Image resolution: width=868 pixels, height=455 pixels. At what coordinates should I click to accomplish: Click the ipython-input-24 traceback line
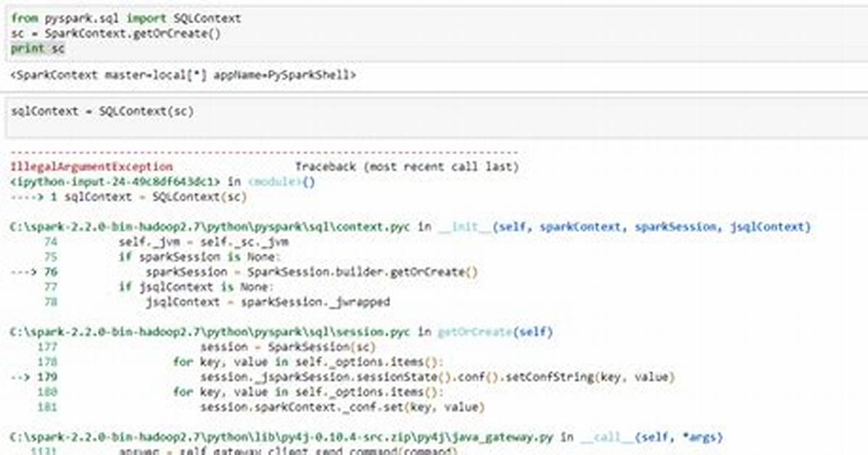pyautogui.click(x=162, y=181)
